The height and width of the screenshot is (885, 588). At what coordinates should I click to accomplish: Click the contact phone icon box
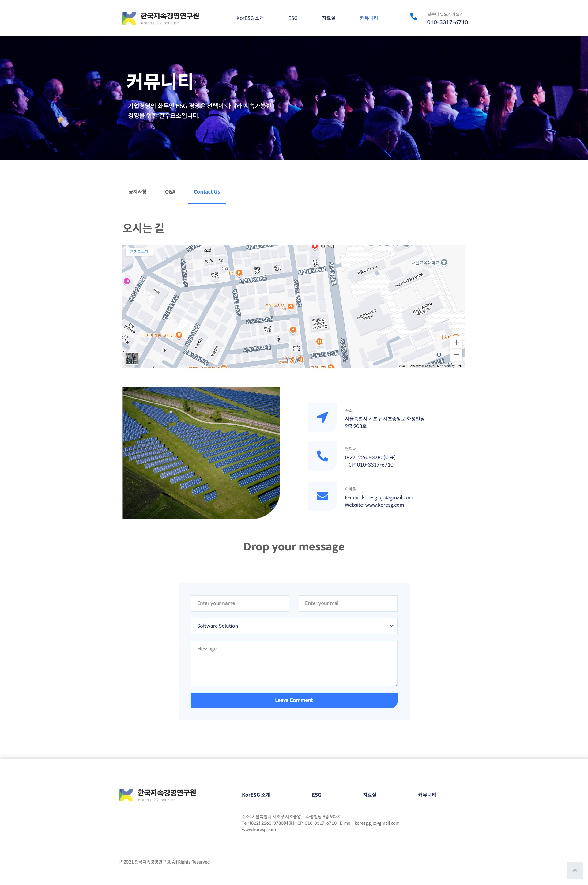pos(322,456)
